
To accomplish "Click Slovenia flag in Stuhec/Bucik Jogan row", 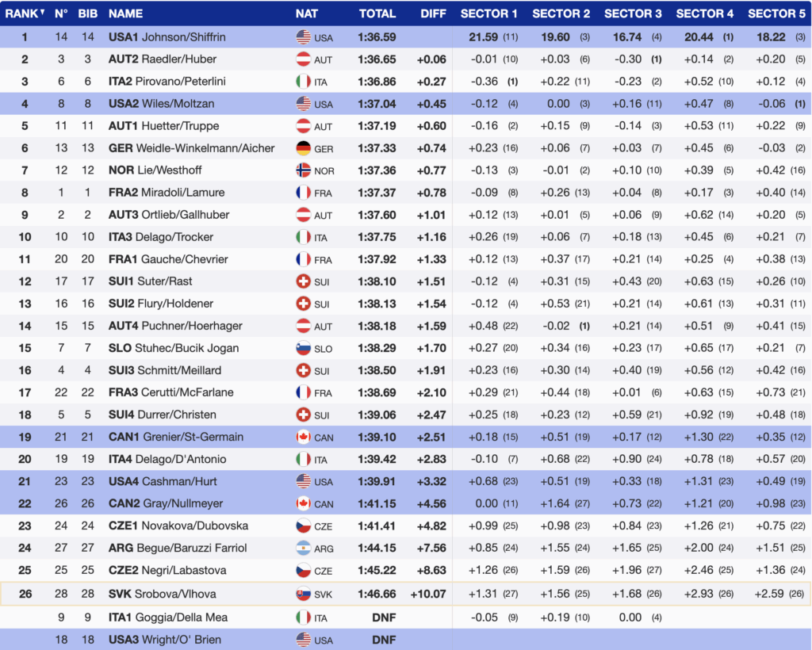I will [x=303, y=348].
